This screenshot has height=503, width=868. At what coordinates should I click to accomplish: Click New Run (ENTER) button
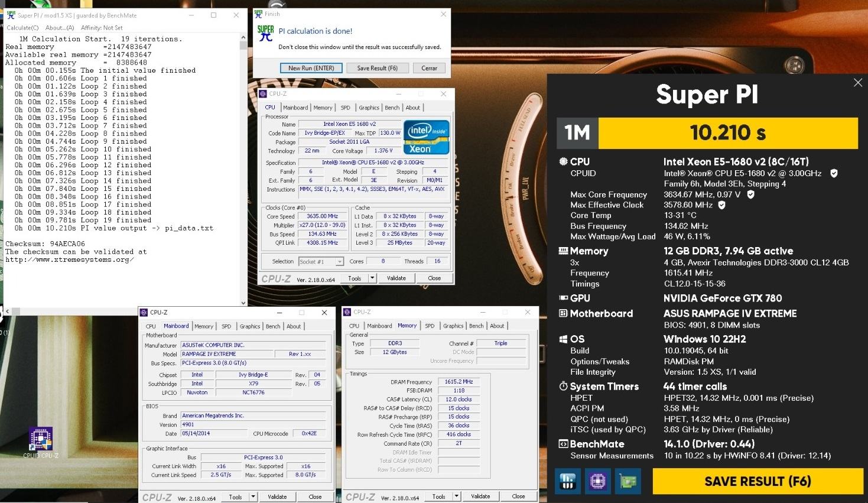(311, 68)
